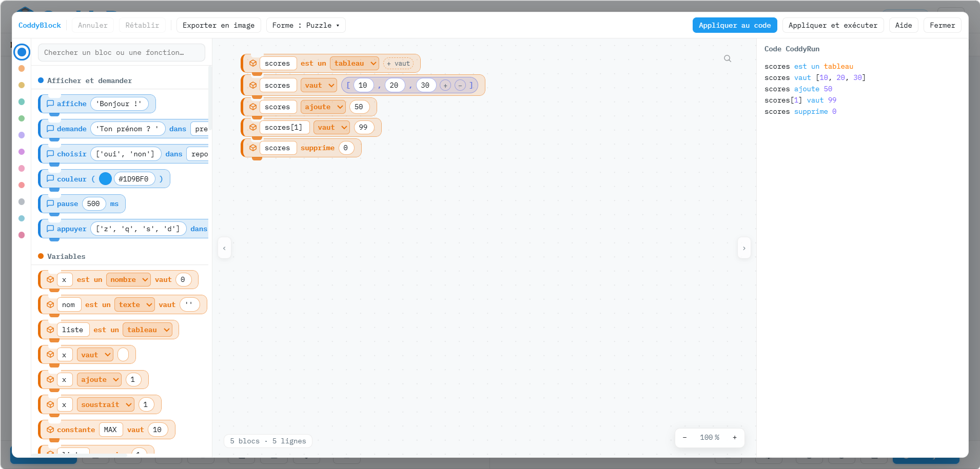The height and width of the screenshot is (469, 980).
Task: Click the cube icon on 'constante MAX' block
Action: pos(50,430)
